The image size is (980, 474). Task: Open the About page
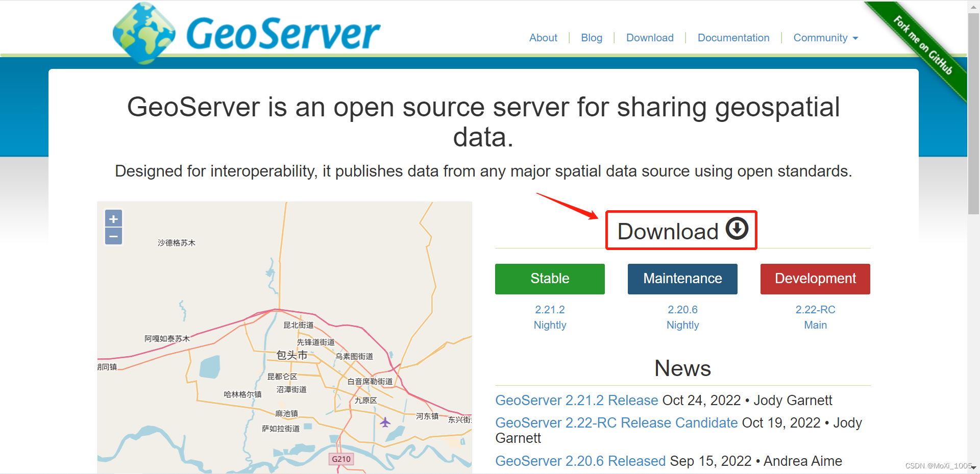[x=543, y=38]
